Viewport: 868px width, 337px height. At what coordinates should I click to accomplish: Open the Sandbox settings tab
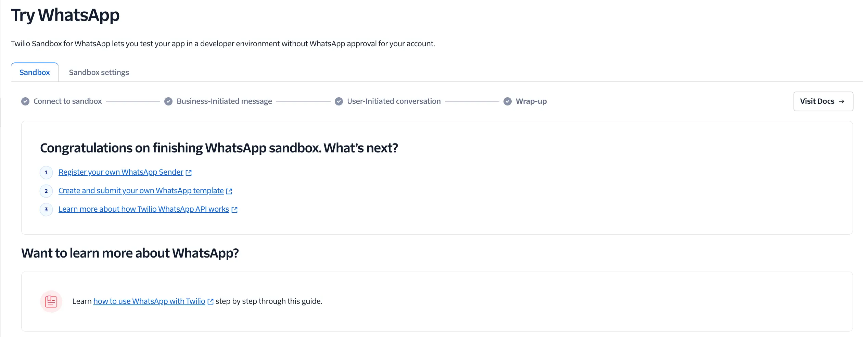pos(99,72)
